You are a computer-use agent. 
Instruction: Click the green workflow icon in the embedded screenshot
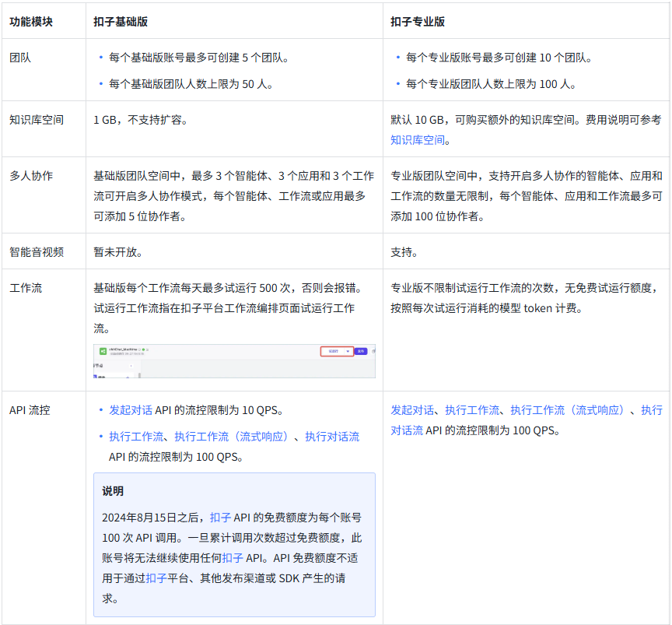[103, 351]
